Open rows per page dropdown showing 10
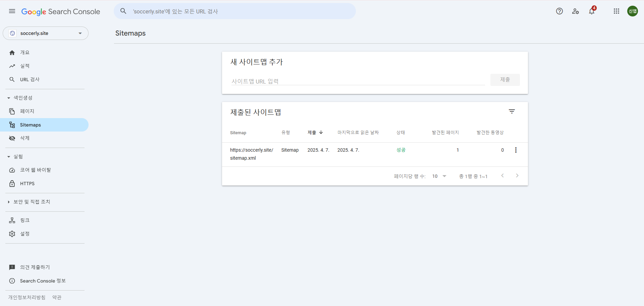644x306 pixels. [x=439, y=176]
